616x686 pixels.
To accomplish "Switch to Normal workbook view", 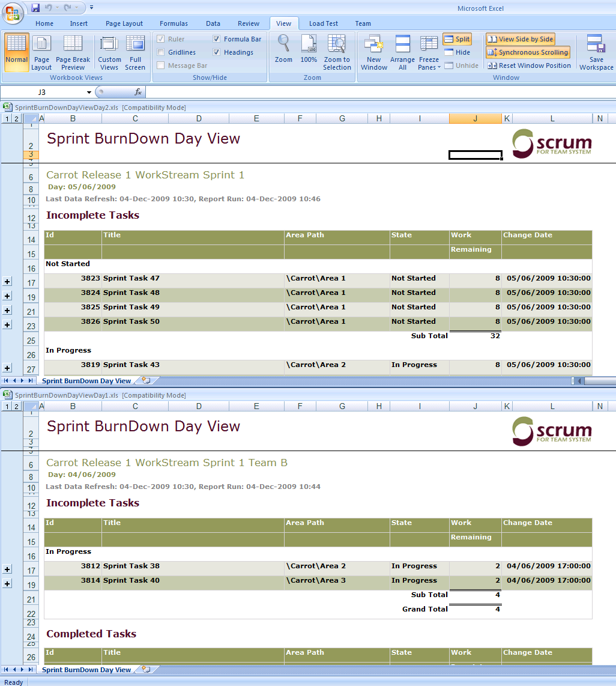I will (x=17, y=52).
